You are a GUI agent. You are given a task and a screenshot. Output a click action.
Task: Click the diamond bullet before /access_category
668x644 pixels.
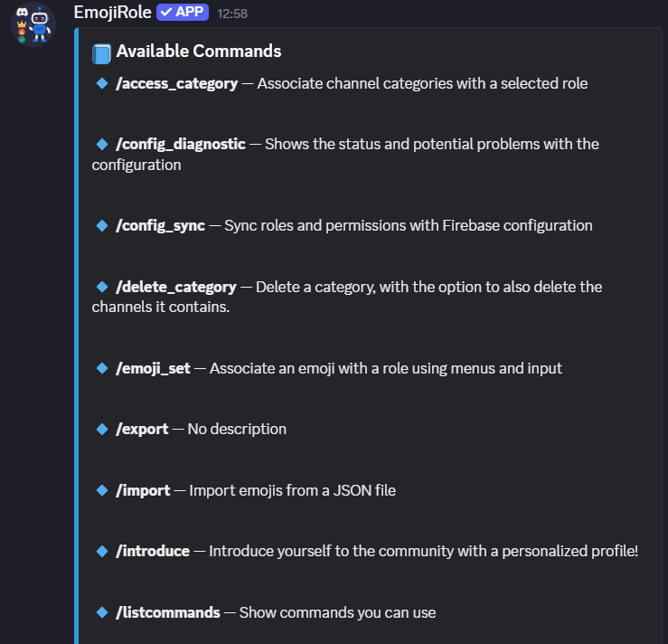pyautogui.click(x=102, y=83)
